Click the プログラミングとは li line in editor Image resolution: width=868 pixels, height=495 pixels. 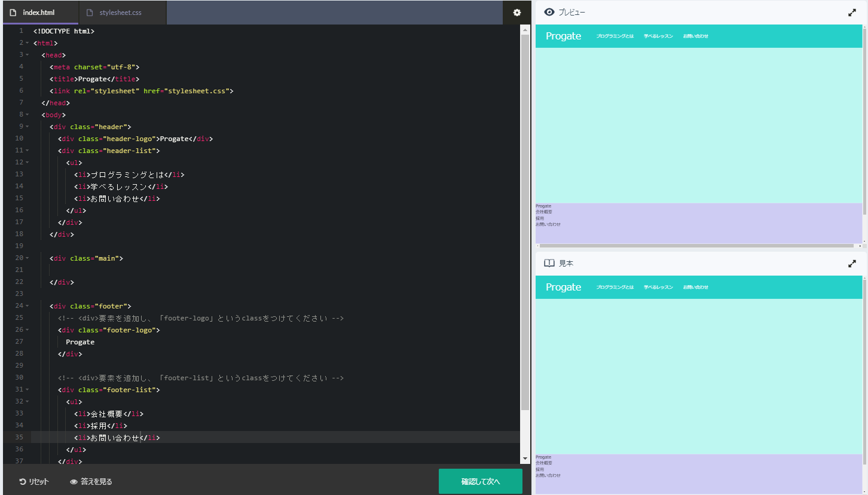click(129, 175)
